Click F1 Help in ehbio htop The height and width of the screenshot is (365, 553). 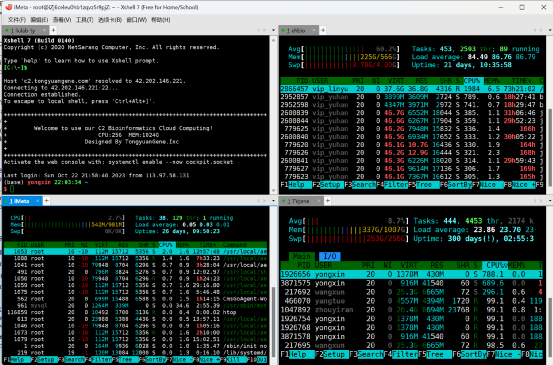pos(297,185)
